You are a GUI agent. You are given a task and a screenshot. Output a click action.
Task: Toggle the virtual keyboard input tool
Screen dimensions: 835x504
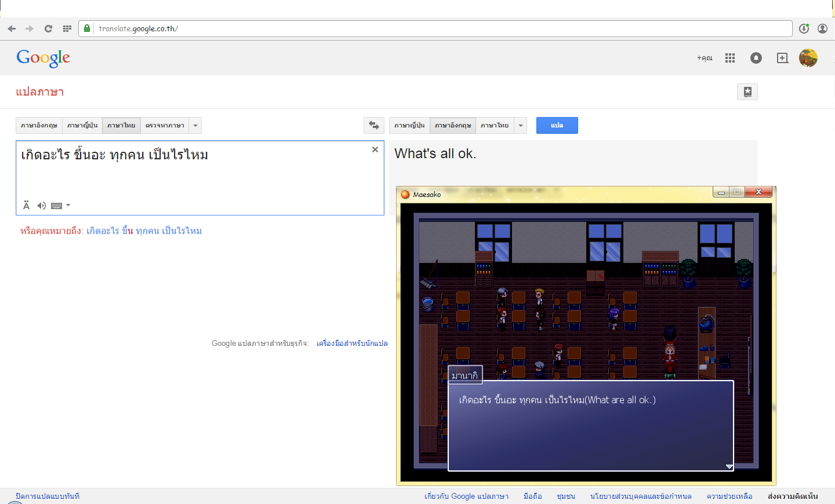pyautogui.click(x=56, y=206)
